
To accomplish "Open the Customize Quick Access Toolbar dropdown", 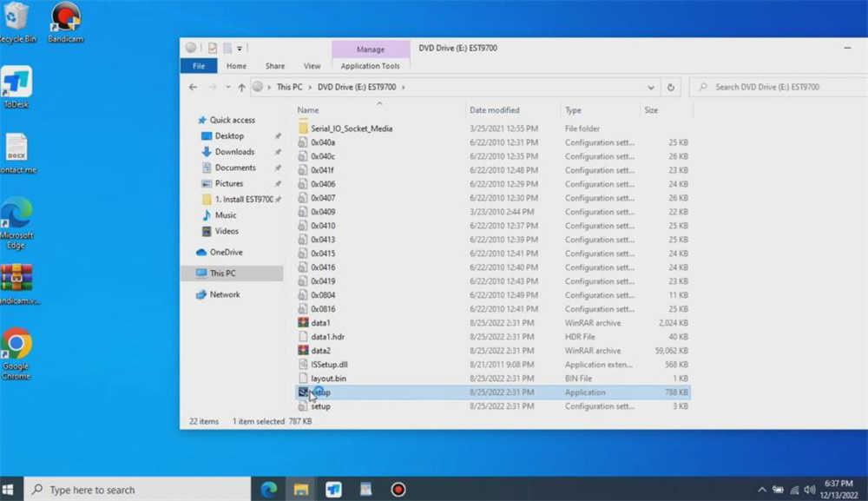I will pos(240,49).
